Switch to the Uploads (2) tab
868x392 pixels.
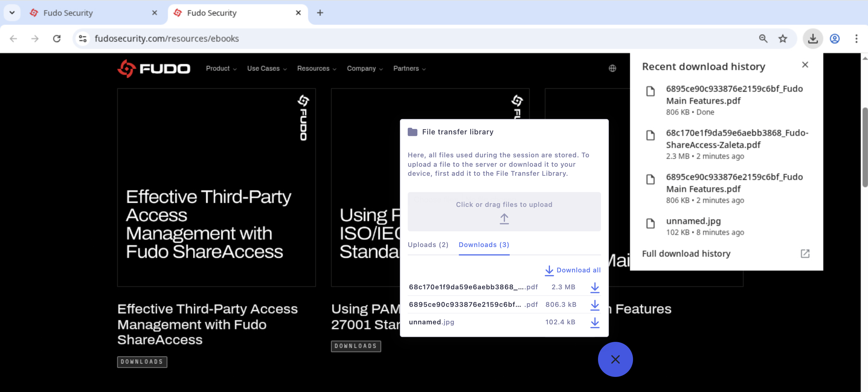click(428, 245)
